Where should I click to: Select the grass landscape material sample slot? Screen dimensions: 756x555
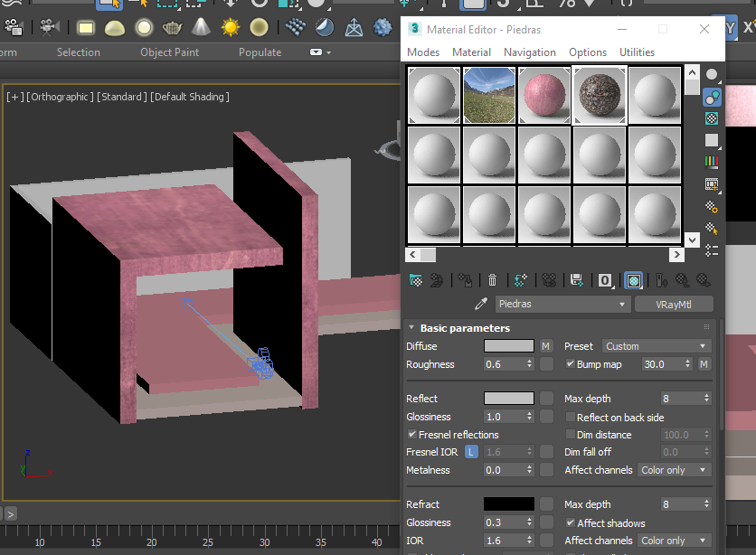[488, 93]
